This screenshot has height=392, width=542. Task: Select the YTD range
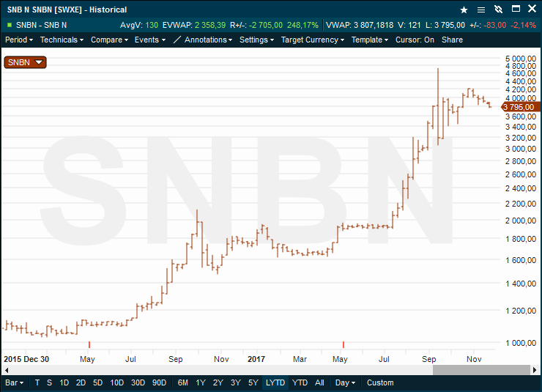point(300,382)
